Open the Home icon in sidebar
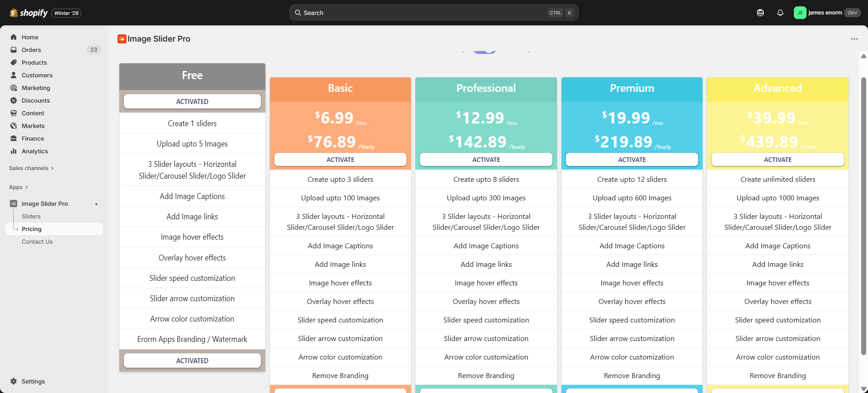This screenshot has width=868, height=393. tap(14, 37)
